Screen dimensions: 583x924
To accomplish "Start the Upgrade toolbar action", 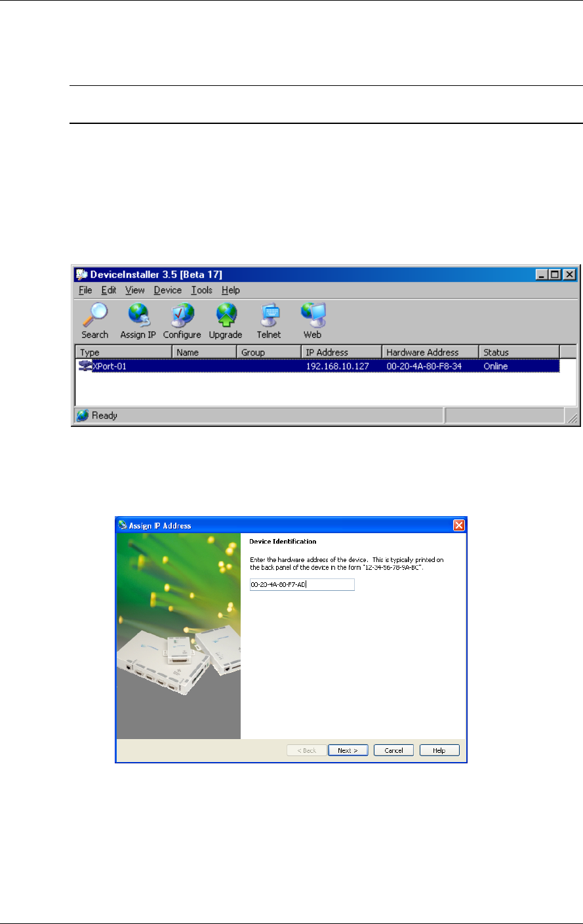I will point(226,321).
